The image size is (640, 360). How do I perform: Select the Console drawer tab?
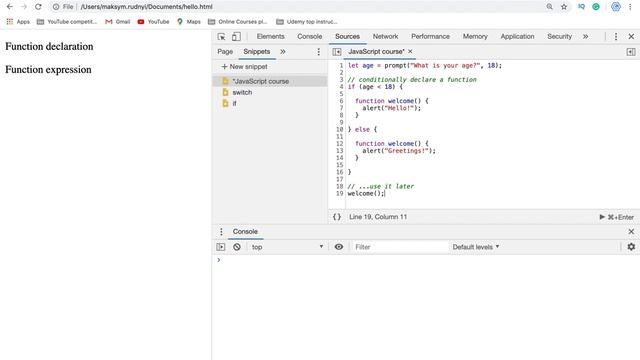coord(245,231)
